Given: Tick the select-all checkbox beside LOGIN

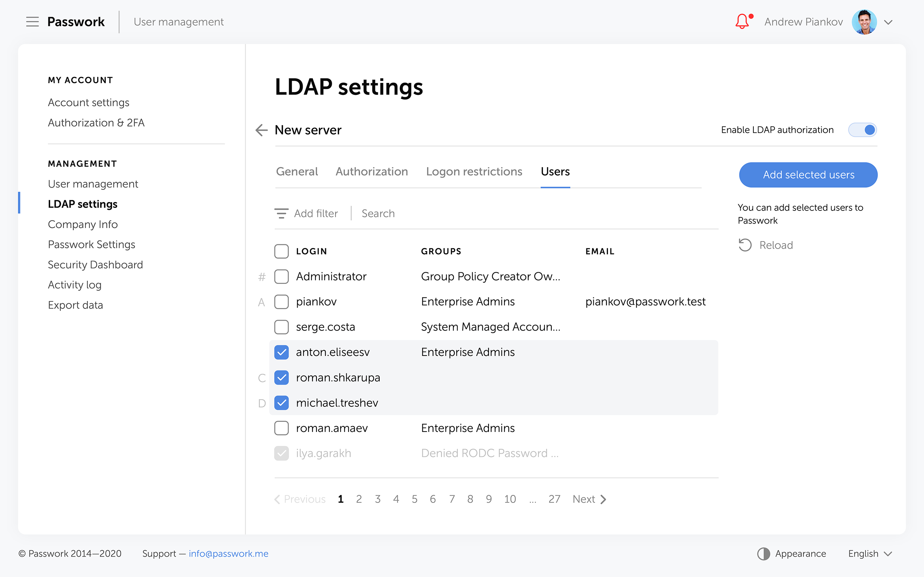Looking at the screenshot, I should click(282, 252).
